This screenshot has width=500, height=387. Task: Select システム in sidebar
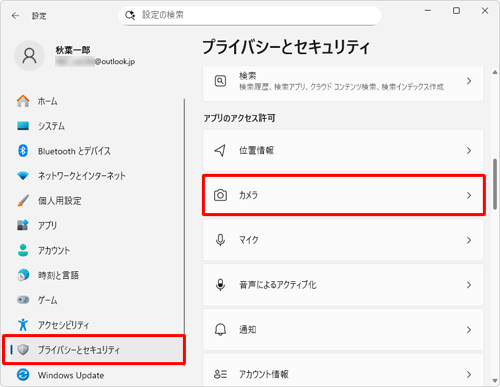pyautogui.click(x=51, y=126)
